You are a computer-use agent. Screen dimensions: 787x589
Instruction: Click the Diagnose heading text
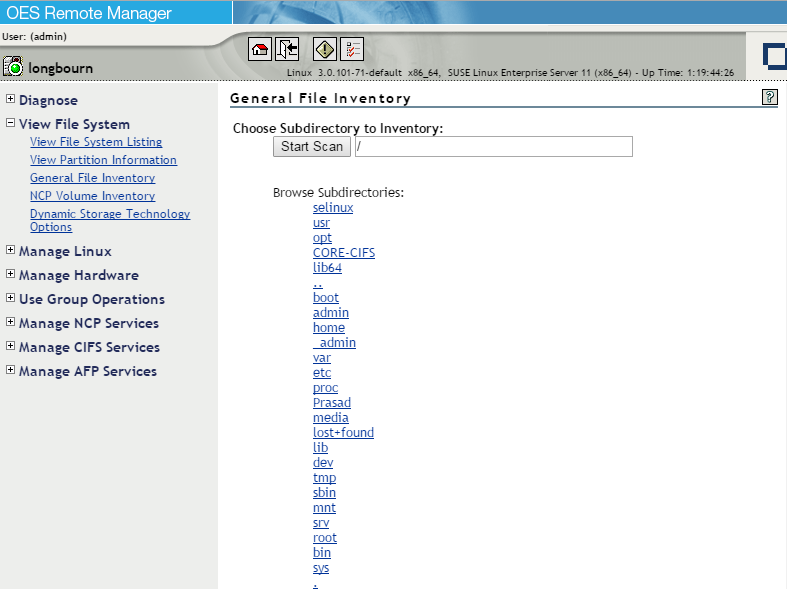coord(48,100)
